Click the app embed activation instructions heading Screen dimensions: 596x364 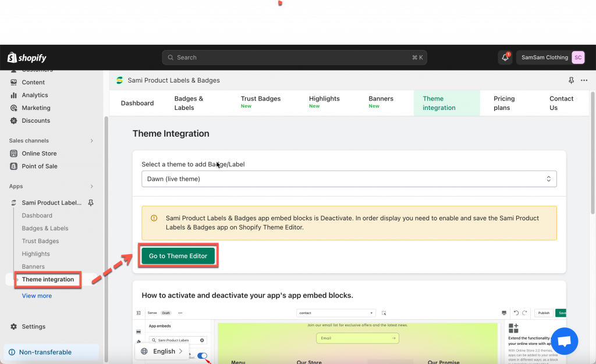247,295
